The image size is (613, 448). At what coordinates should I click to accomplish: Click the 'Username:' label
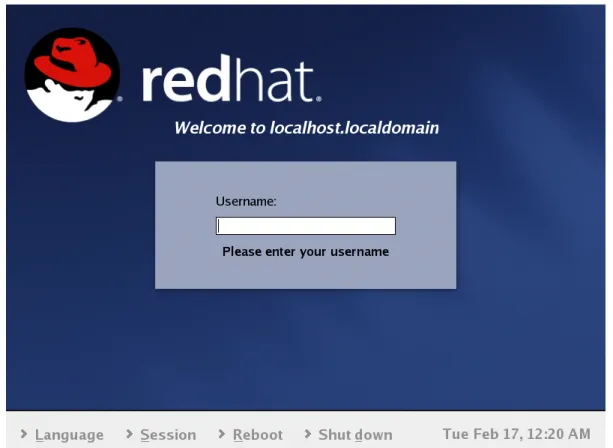point(246,201)
